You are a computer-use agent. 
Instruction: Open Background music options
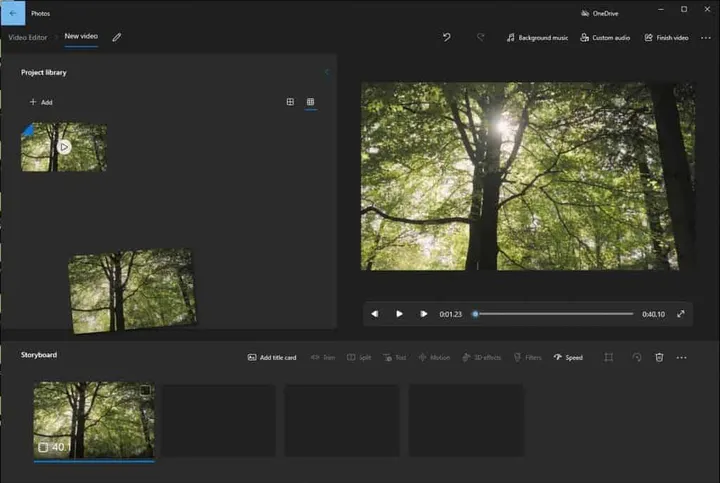pos(537,37)
